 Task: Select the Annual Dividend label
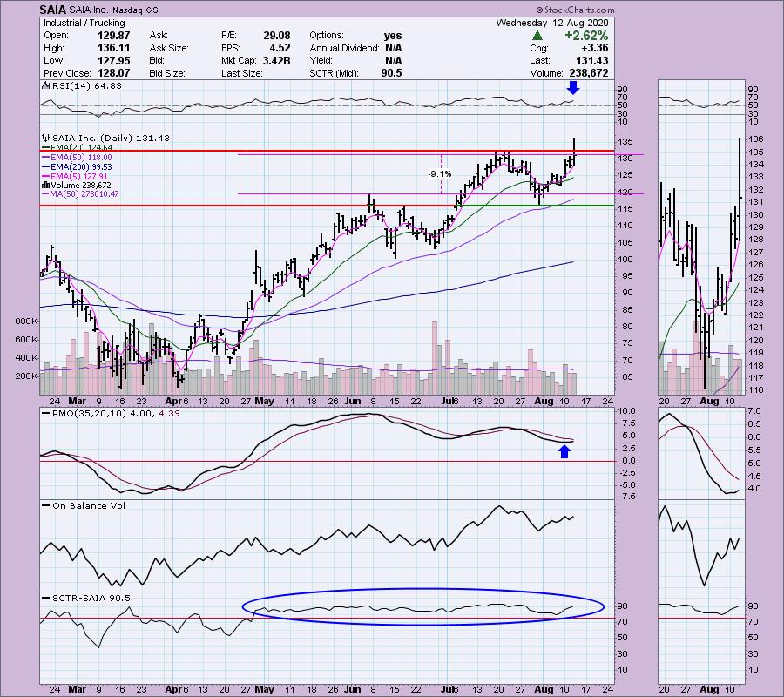[344, 48]
